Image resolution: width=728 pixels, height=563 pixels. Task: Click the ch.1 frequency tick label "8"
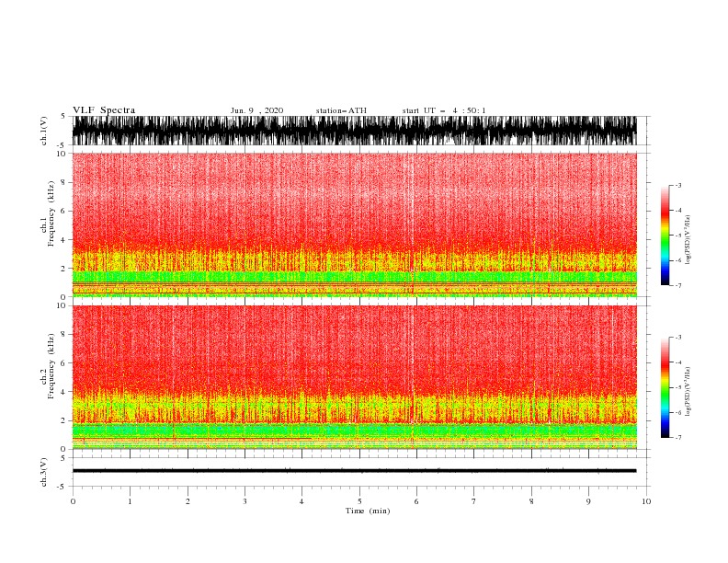tap(63, 182)
